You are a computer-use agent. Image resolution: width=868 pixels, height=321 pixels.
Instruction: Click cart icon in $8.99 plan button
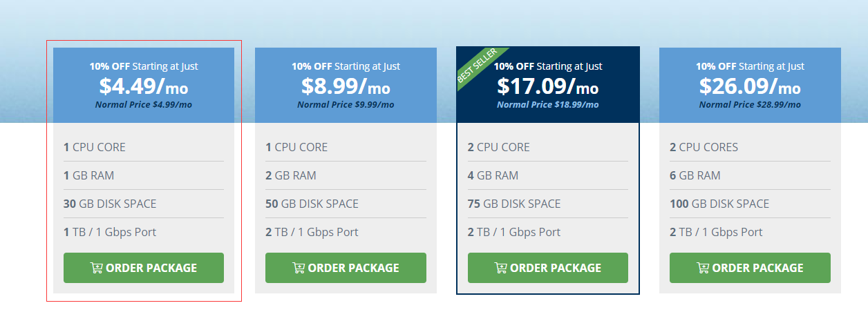(x=299, y=268)
